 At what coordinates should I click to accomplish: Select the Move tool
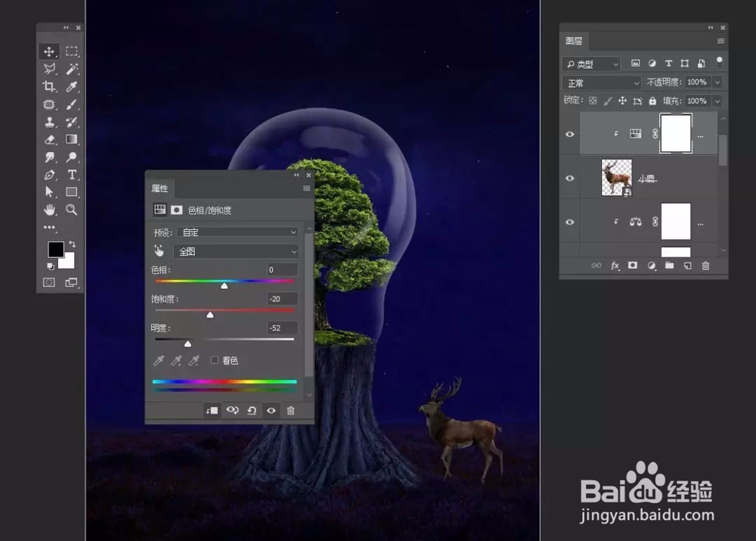(x=49, y=51)
